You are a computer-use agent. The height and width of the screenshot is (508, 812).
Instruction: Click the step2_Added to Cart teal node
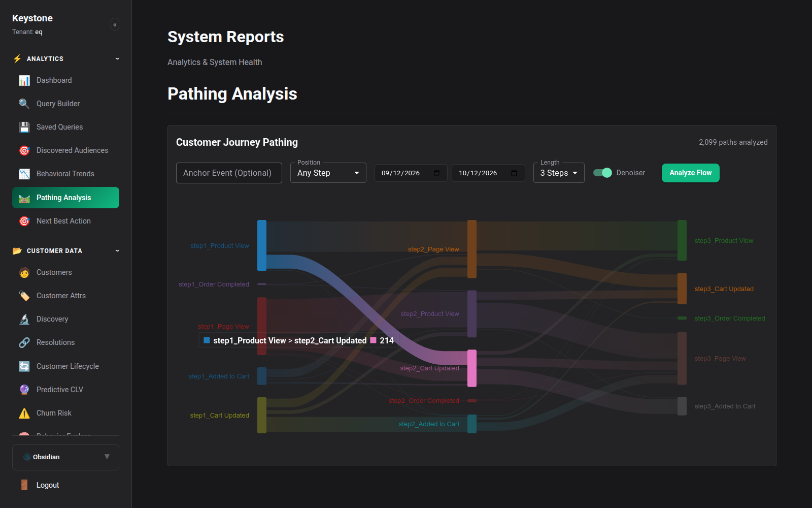[472, 424]
